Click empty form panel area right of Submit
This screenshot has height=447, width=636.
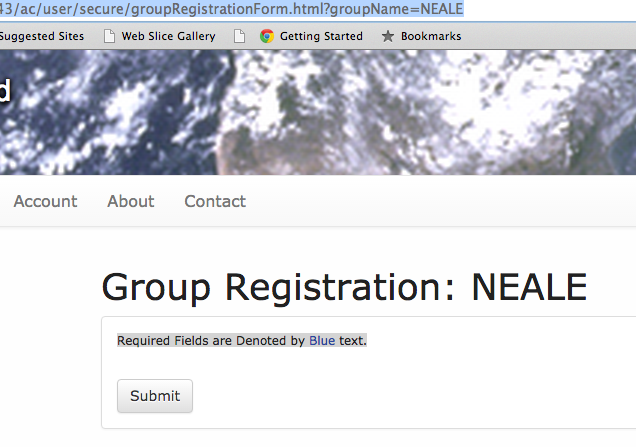[x=400, y=396]
